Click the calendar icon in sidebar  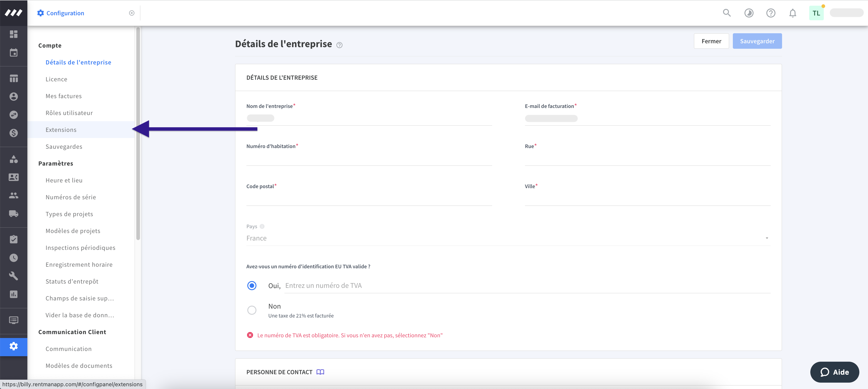coord(13,53)
